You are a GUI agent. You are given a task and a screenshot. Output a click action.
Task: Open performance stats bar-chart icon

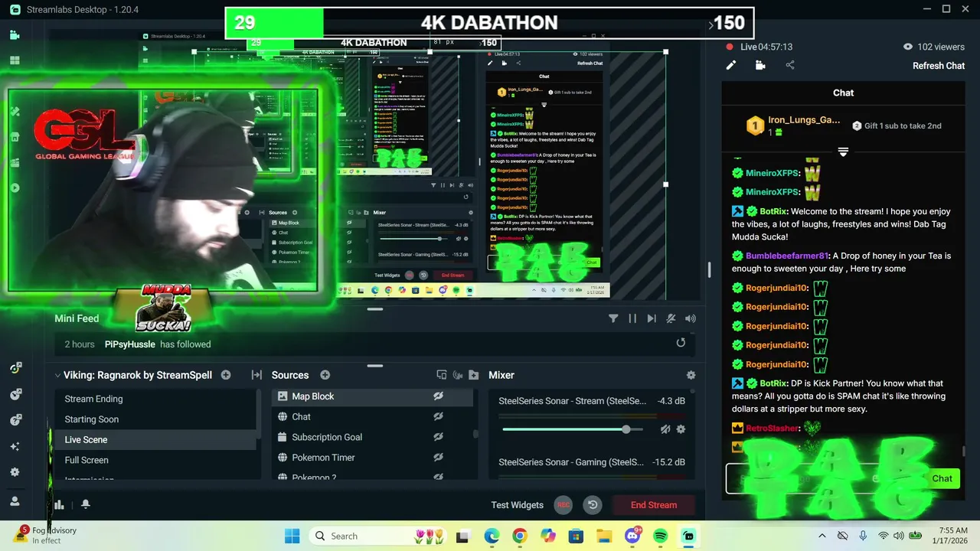(x=59, y=504)
